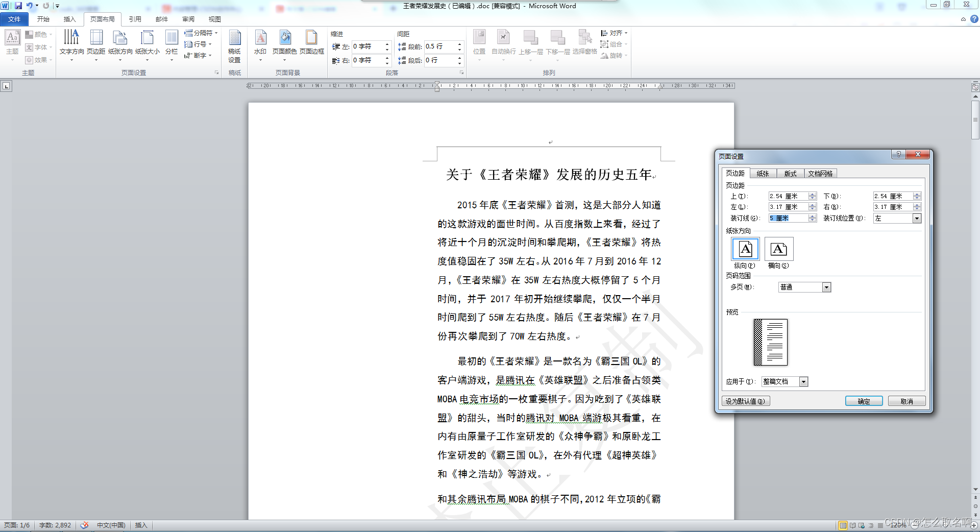This screenshot has width=980, height=532.
Task: Expand the 装订线位置 gutter position dropdown
Action: click(917, 218)
